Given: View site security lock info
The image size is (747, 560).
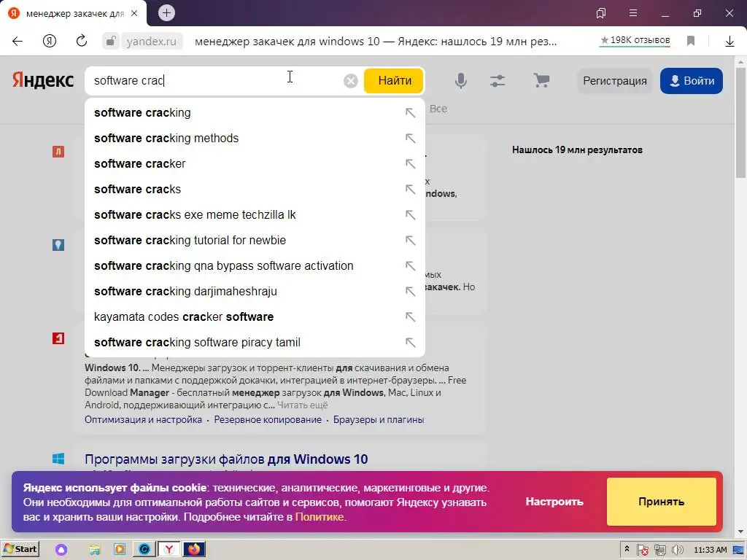Looking at the screenshot, I should click(x=110, y=42).
